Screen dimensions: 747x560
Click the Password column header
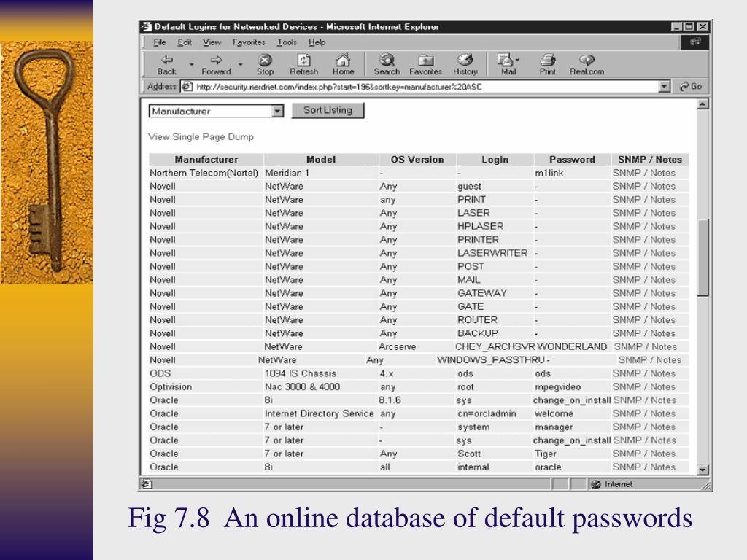[572, 160]
